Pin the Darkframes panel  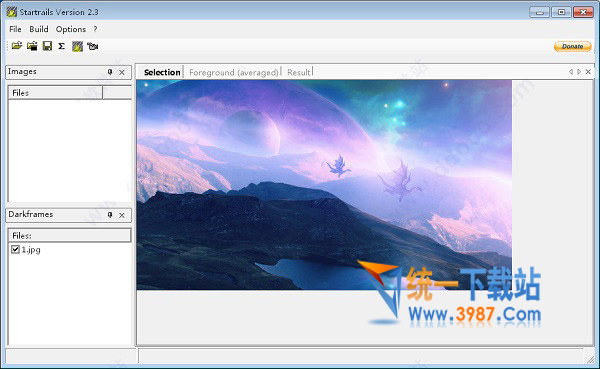coord(110,215)
